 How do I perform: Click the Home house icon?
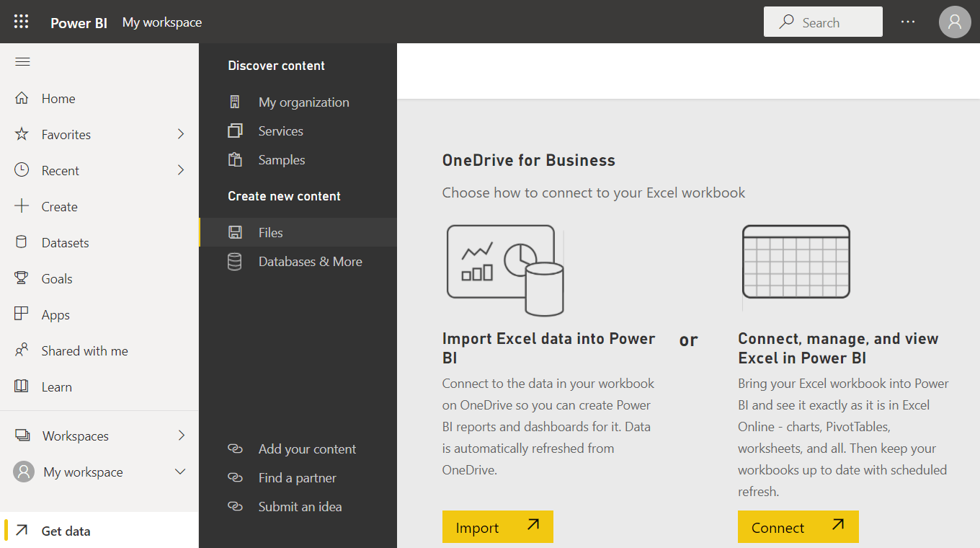coord(22,98)
